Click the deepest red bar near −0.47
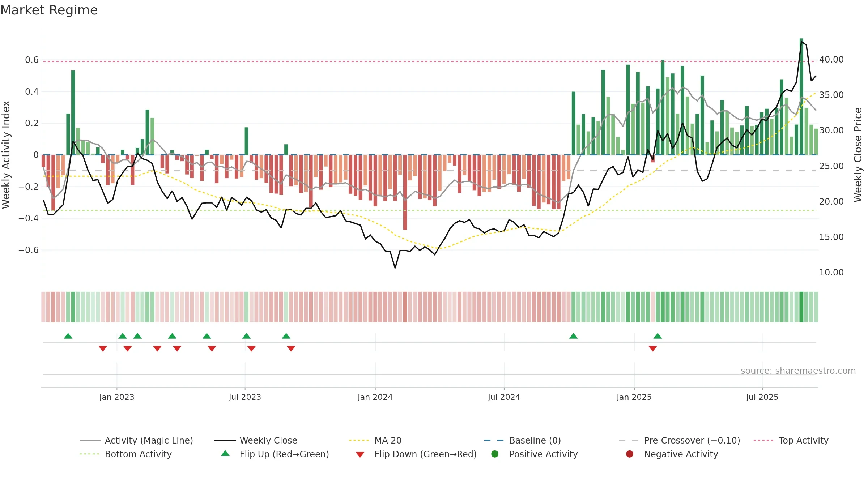The image size is (868, 488). coord(405,192)
